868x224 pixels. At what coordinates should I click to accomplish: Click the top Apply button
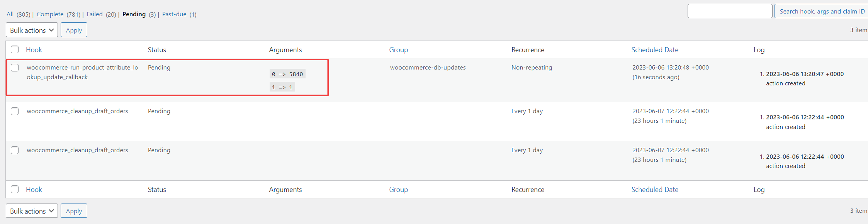[x=74, y=30]
